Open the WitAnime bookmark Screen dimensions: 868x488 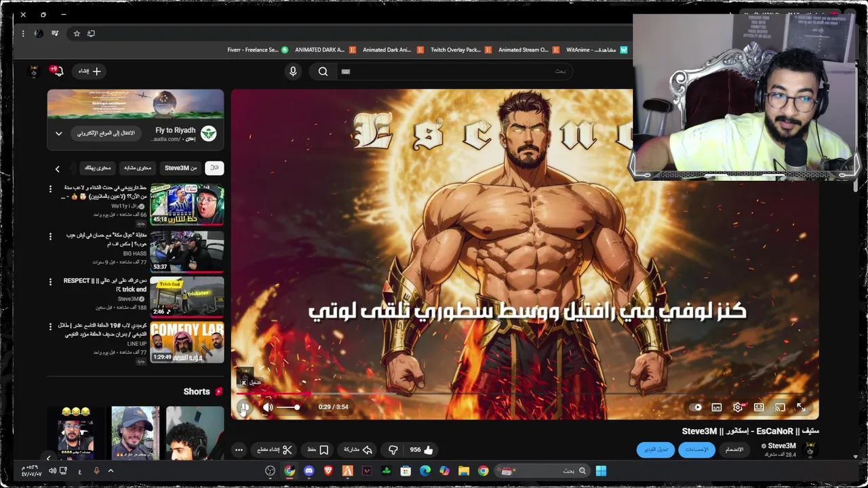click(596, 49)
